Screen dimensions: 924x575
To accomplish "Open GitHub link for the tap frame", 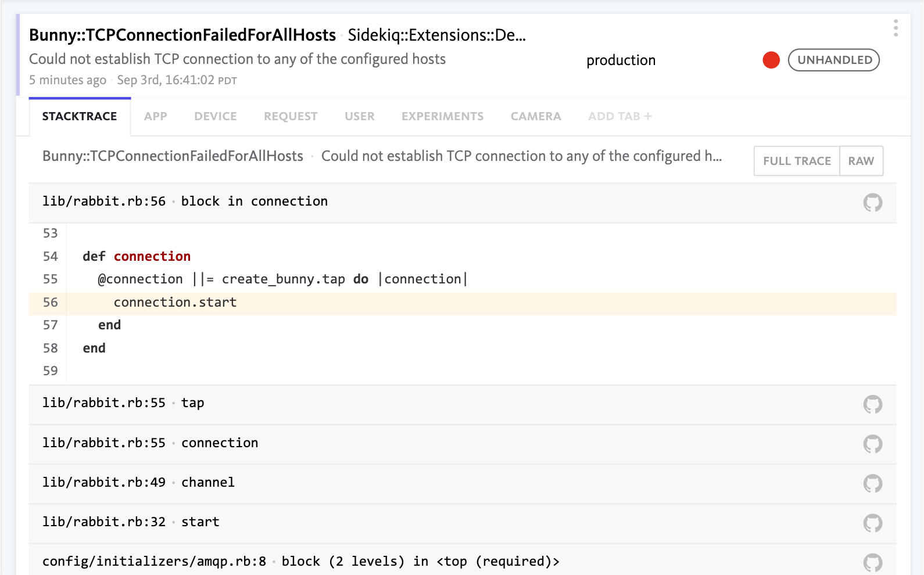I will click(872, 404).
